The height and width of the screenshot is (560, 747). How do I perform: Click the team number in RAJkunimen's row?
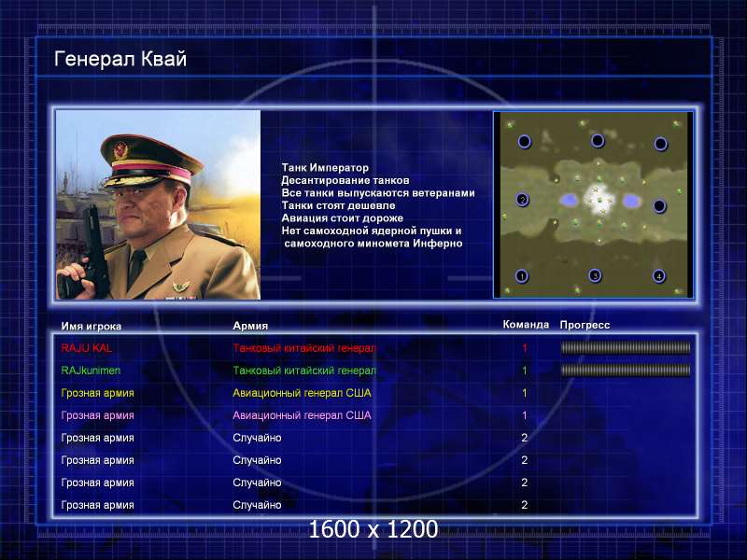pos(525,371)
